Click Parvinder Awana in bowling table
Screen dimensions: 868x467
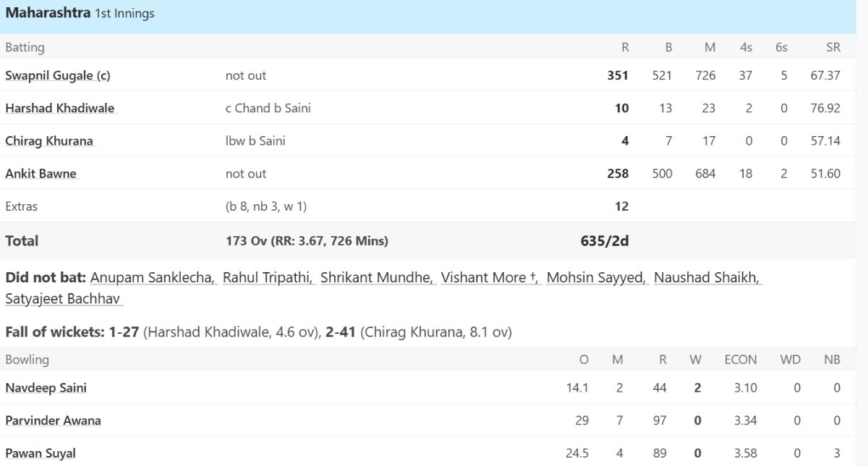(x=54, y=421)
